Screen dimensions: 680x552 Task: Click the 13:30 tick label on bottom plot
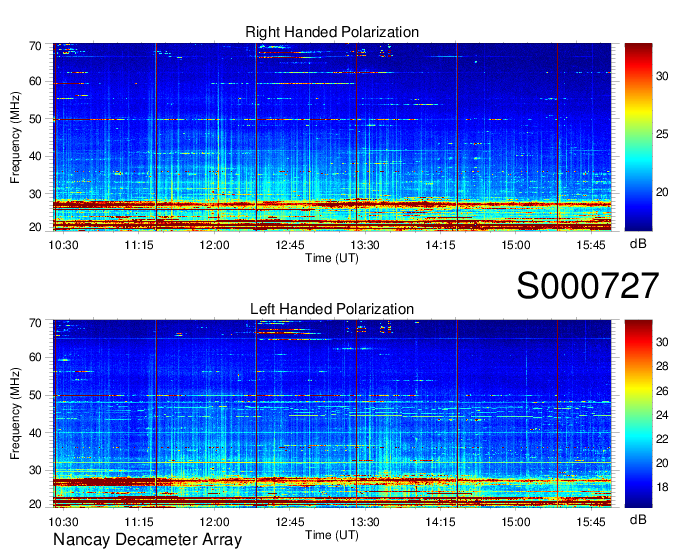pos(365,522)
